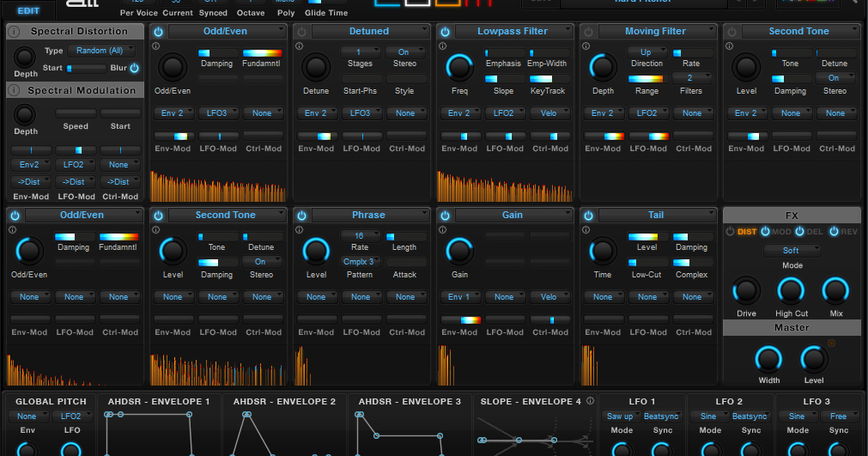Toggle the Blur power button
This screenshot has width=868, height=456.
(134, 68)
